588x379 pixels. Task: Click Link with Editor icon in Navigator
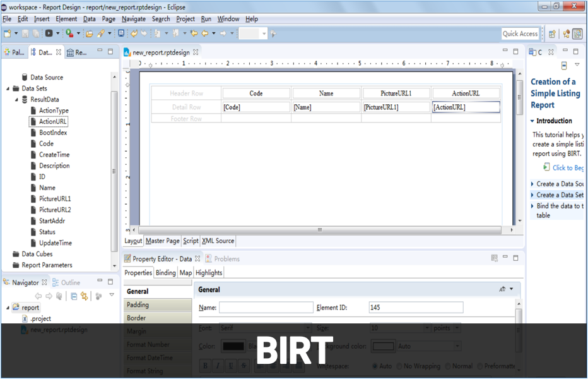point(85,296)
